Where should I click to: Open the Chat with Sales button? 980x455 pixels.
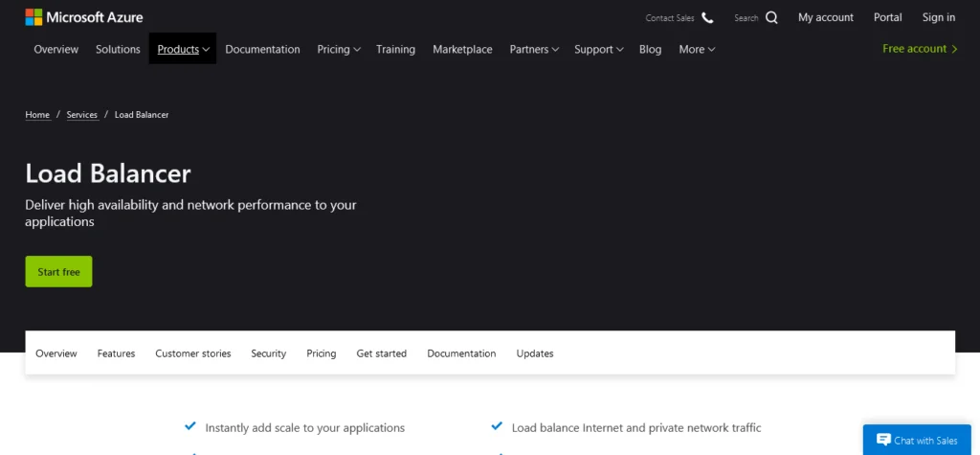917,440
